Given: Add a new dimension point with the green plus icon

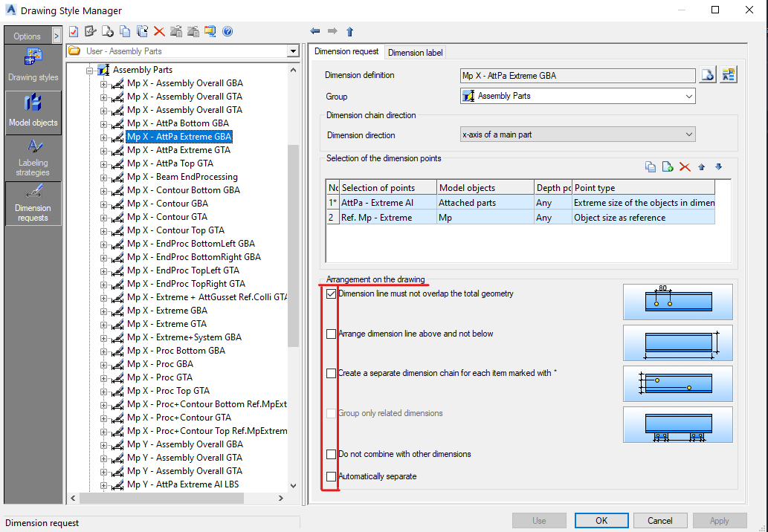Looking at the screenshot, I should (668, 167).
